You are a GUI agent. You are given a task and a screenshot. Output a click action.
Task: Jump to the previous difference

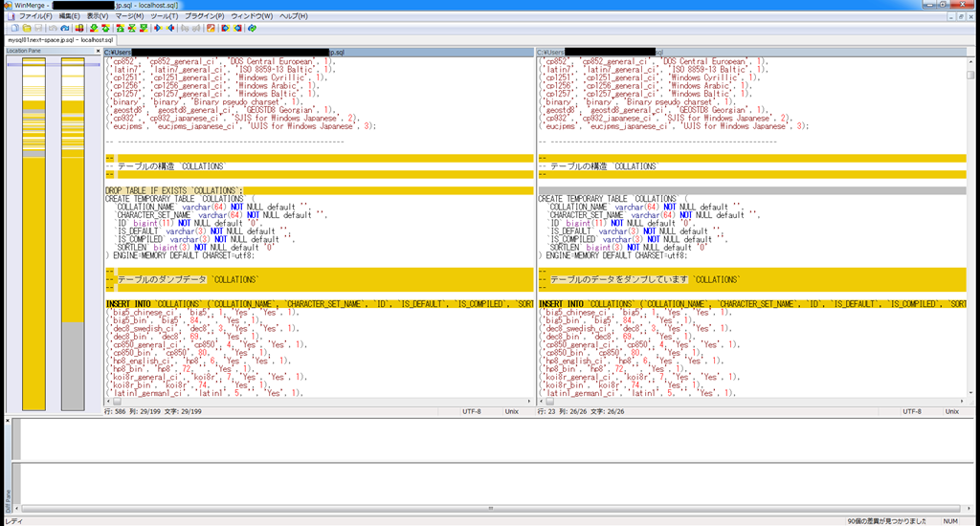coord(105,28)
